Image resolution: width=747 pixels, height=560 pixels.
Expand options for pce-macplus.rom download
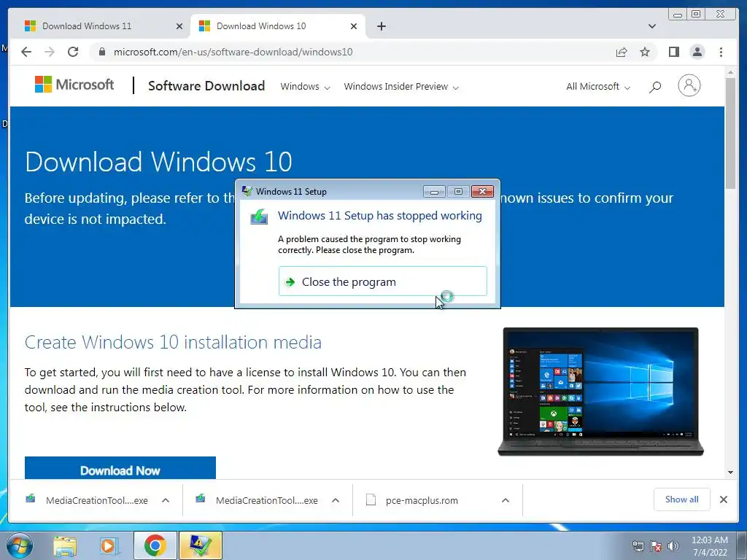[506, 500]
